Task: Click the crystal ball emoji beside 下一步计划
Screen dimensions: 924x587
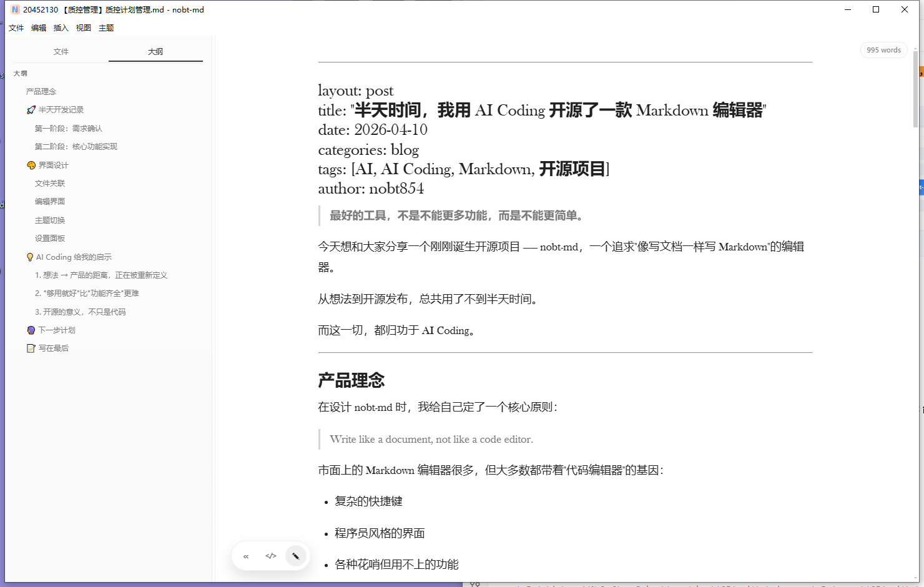Action: point(31,330)
